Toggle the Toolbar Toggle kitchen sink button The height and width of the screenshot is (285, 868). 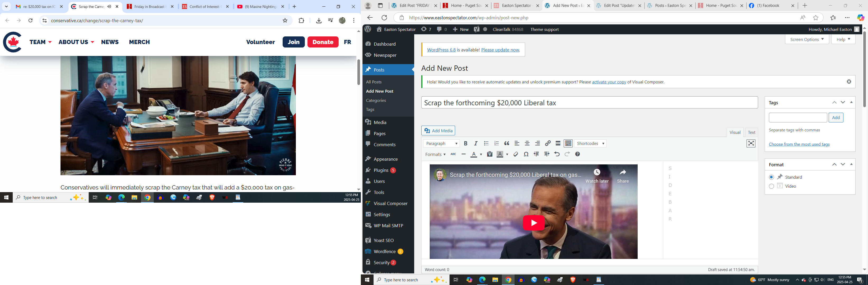point(568,143)
